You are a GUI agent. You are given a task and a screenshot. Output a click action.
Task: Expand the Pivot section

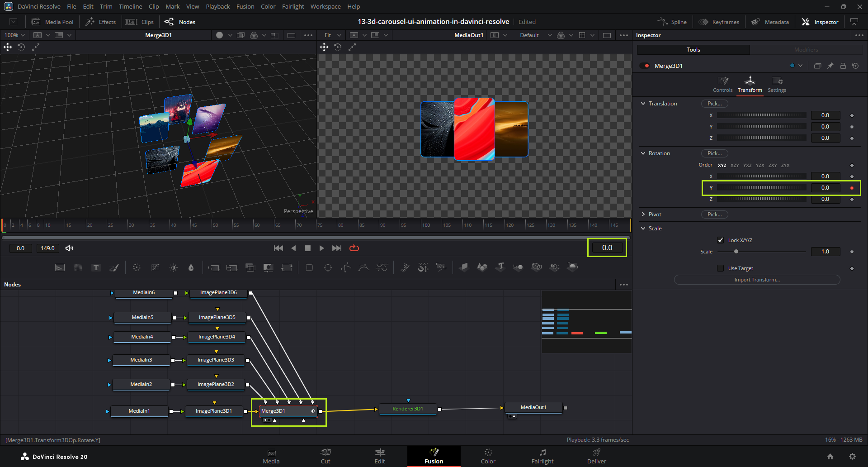643,214
